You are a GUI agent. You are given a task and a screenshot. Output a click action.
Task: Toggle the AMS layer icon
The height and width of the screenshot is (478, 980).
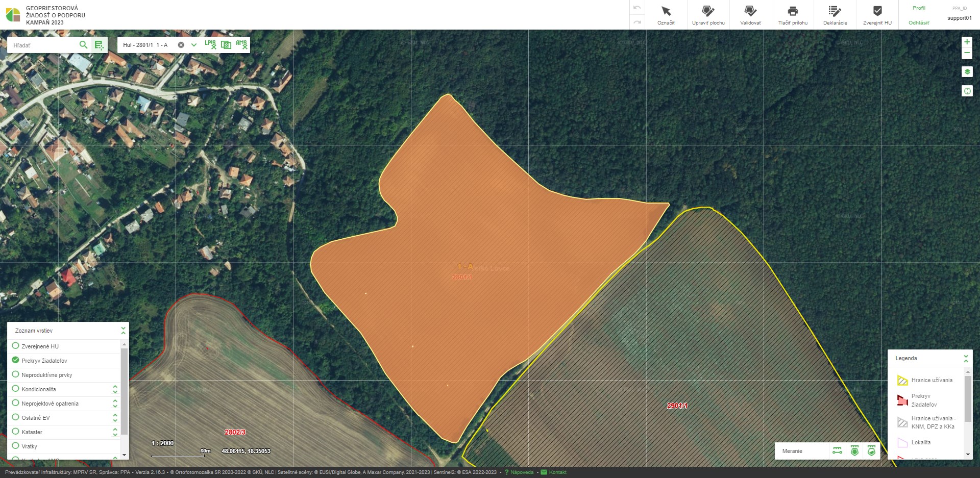tap(241, 45)
